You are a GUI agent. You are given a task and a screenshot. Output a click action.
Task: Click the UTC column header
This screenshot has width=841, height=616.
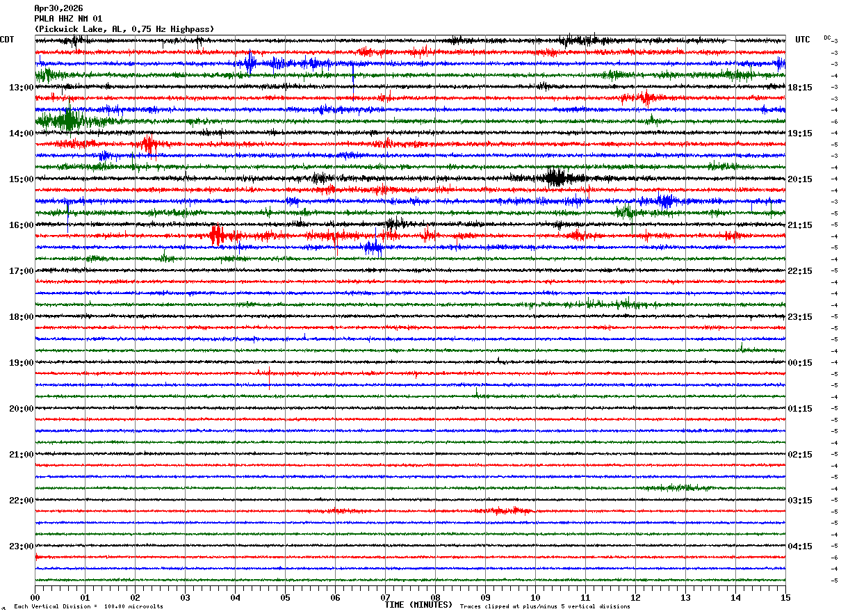(803, 40)
